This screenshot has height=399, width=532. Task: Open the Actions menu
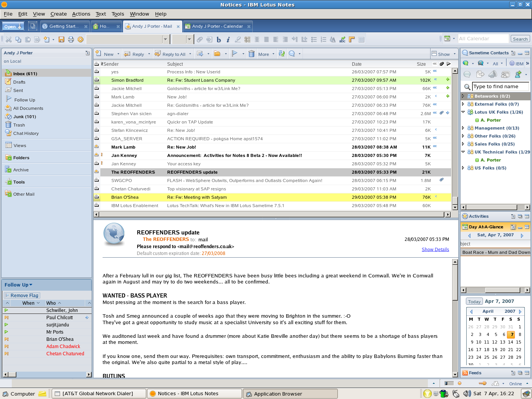(81, 14)
